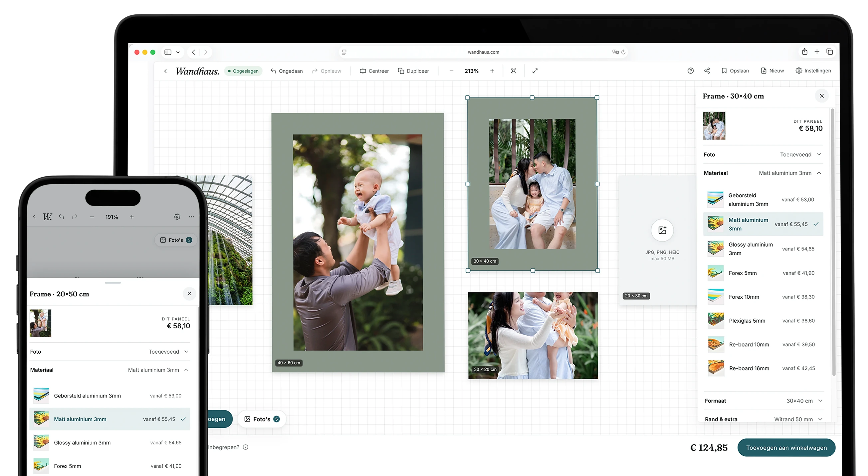Click the Safari reload page icon

click(x=623, y=52)
